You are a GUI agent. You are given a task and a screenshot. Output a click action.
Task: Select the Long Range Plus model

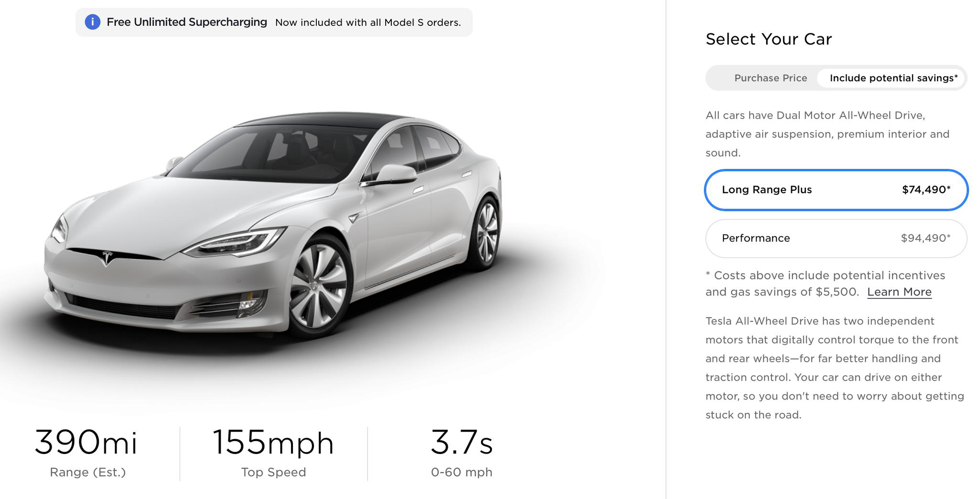click(836, 190)
